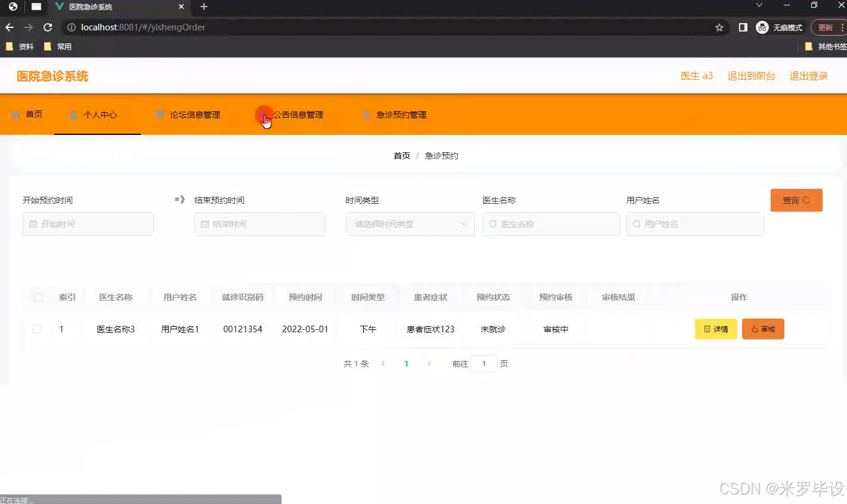Screen dimensions: 847x504
Task: Click the person icon beside 个人中心
Action: coord(73,115)
